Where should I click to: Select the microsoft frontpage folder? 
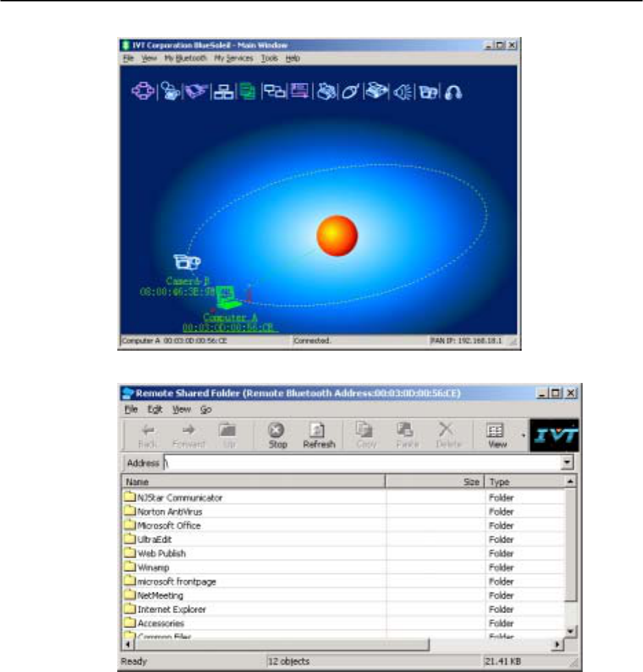click(x=170, y=582)
